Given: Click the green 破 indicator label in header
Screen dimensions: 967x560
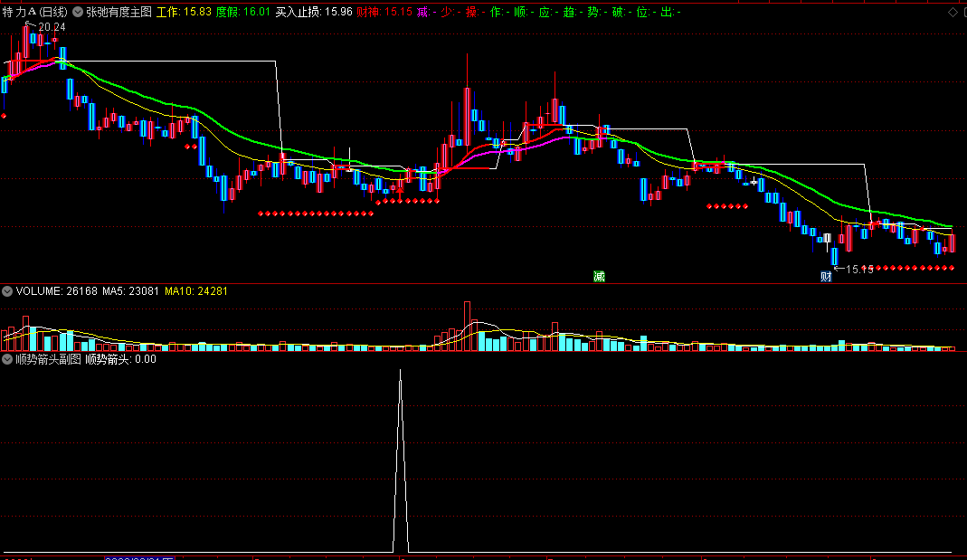Looking at the screenshot, I should pos(621,12).
